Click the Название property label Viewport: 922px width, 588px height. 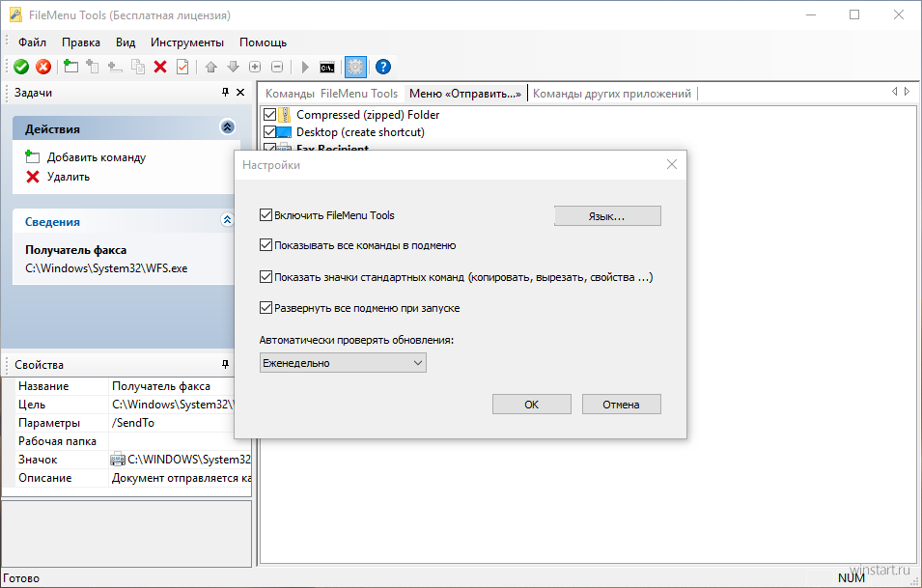(43, 386)
